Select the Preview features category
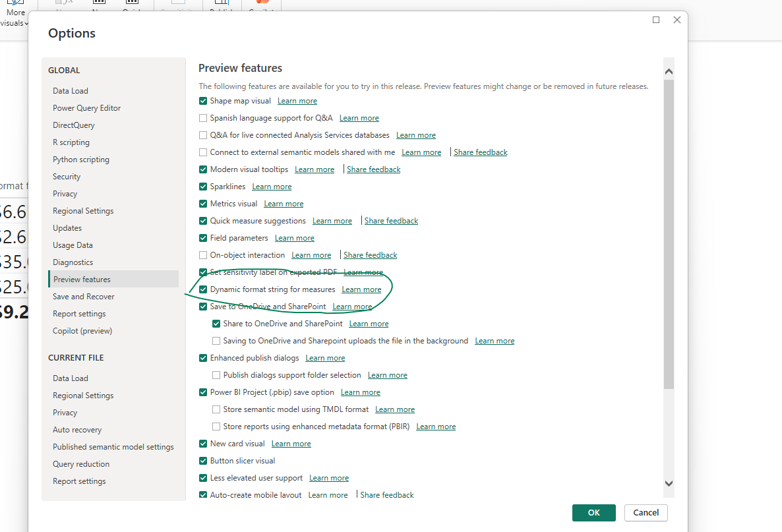The height and width of the screenshot is (532, 782). 113,280
